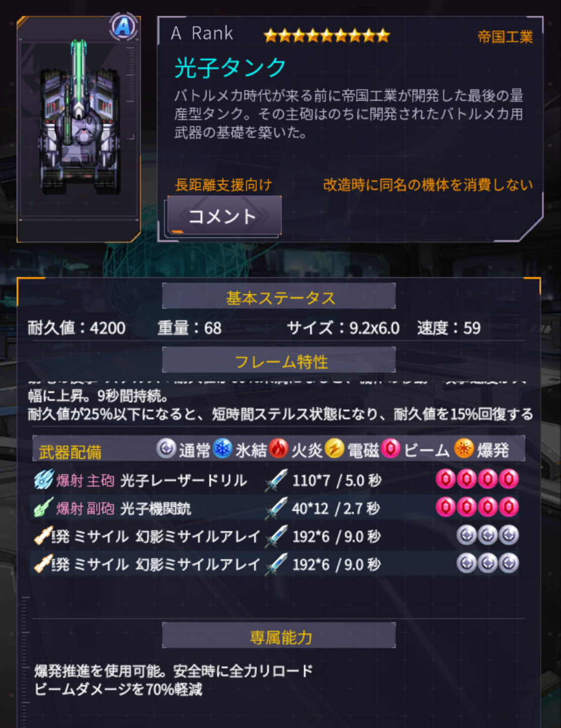Select the 通常 damage type icon
This screenshot has width=561, height=728.
(x=166, y=448)
